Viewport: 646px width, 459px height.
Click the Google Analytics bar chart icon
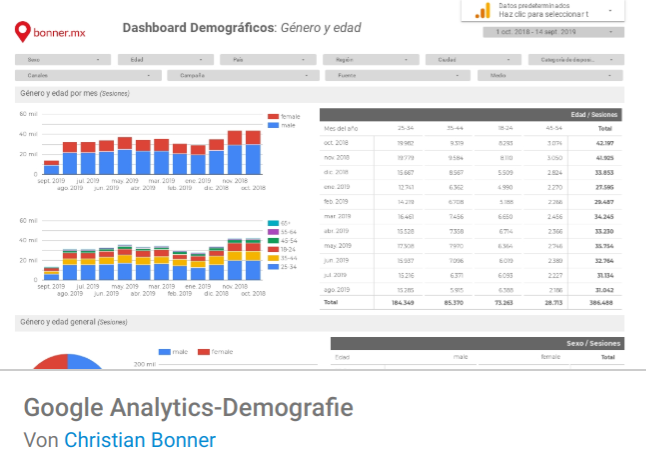[x=482, y=10]
